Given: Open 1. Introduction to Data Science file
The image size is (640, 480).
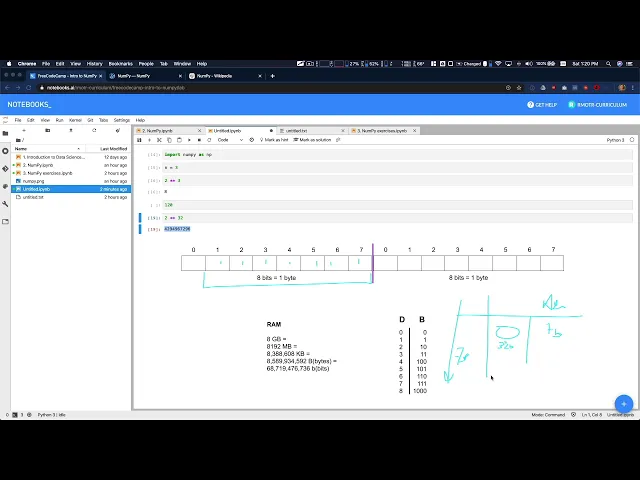Looking at the screenshot, I should click(x=71, y=157).
